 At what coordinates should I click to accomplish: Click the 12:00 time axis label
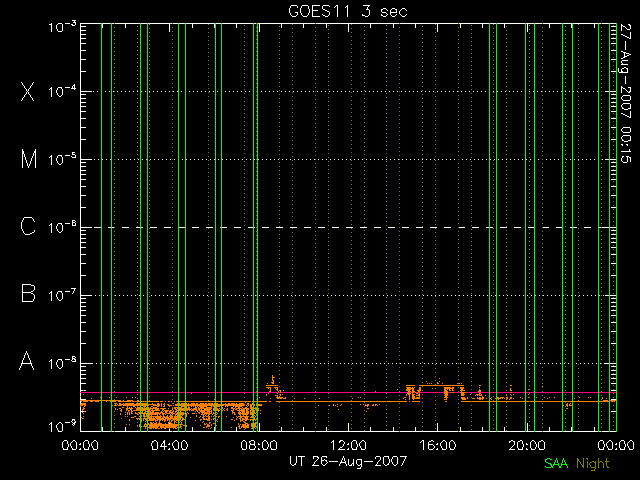point(348,445)
